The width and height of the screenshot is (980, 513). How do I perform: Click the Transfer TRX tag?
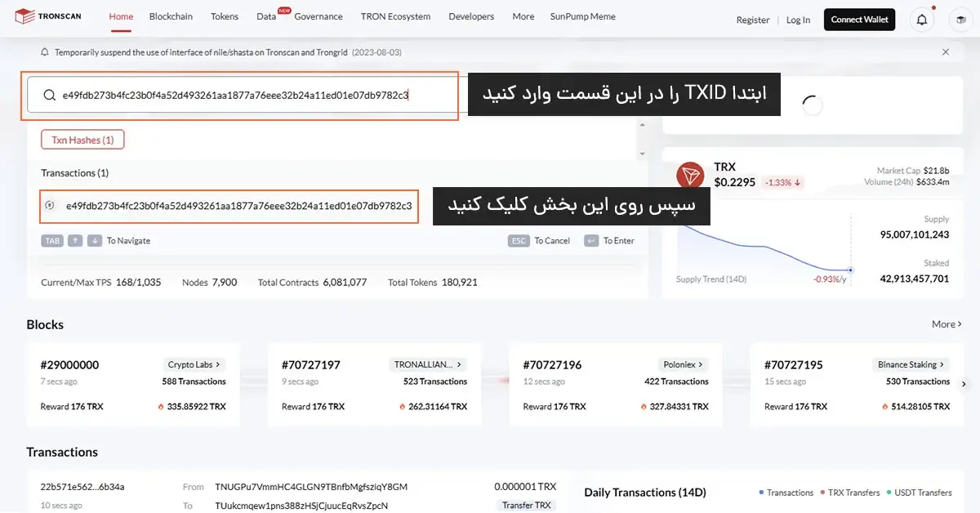click(x=527, y=506)
